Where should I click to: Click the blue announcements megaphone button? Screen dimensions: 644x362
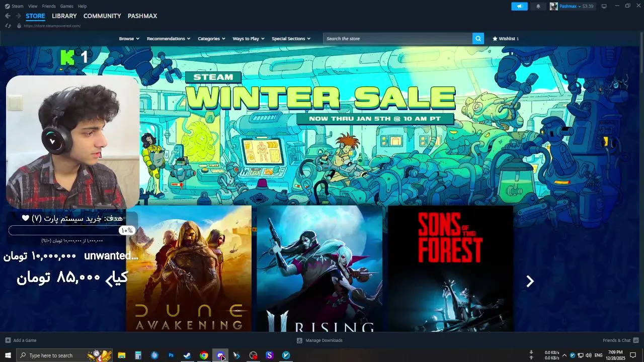pos(519,7)
